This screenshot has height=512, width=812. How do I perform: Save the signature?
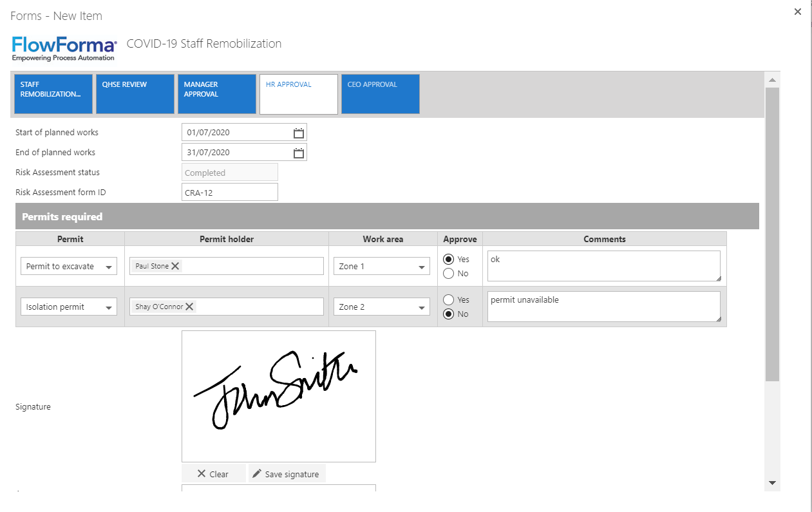[287, 473]
